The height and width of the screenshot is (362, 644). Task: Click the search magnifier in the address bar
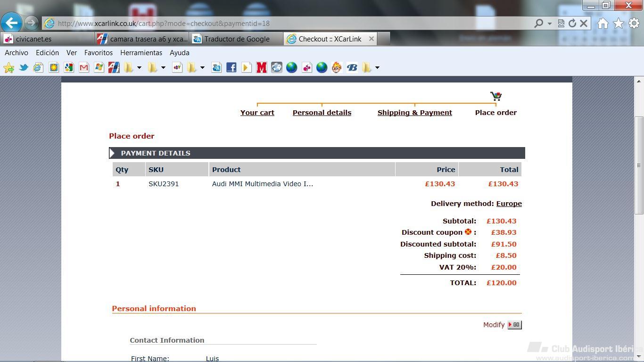click(x=538, y=23)
